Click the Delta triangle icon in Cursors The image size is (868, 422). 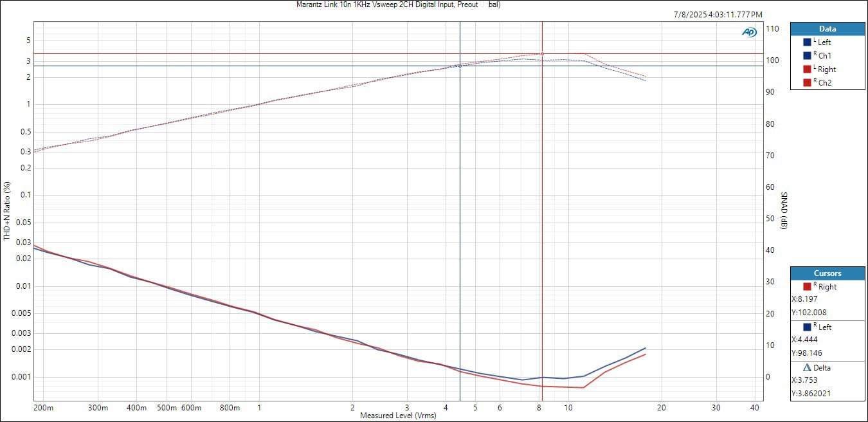tap(807, 368)
